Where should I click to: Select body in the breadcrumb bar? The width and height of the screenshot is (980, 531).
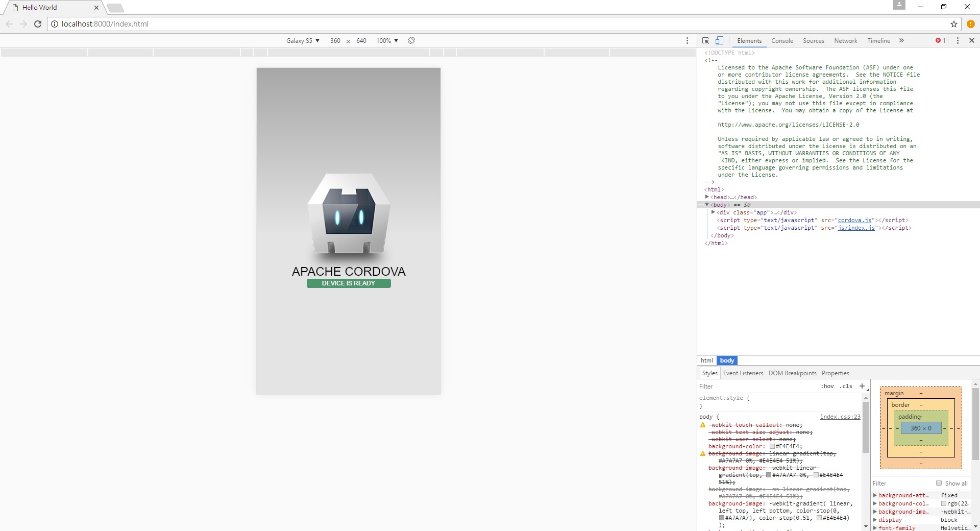coord(727,360)
